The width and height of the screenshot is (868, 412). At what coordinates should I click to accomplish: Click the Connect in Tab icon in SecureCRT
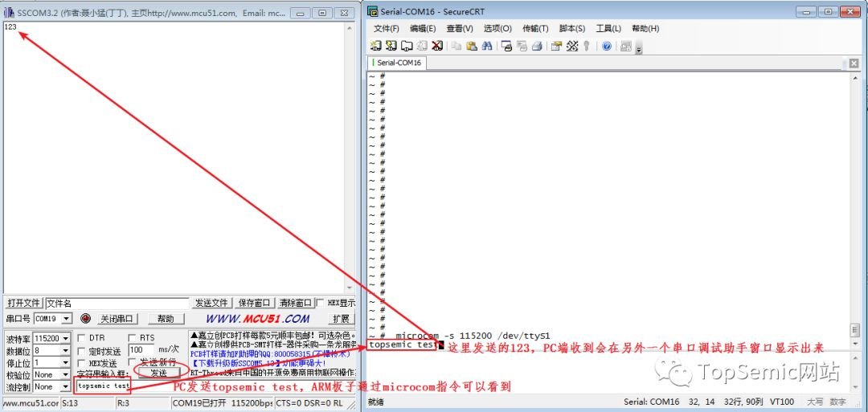tap(407, 46)
